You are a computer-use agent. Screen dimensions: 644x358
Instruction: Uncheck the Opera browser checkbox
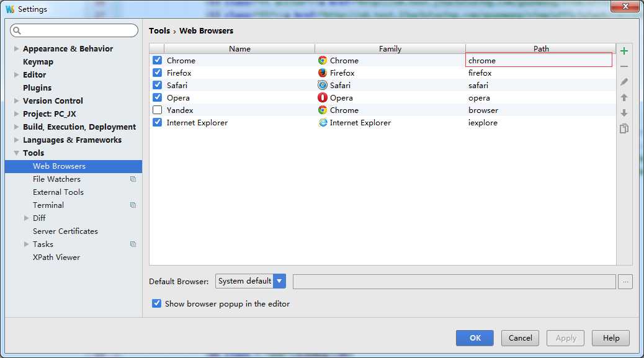tap(158, 97)
